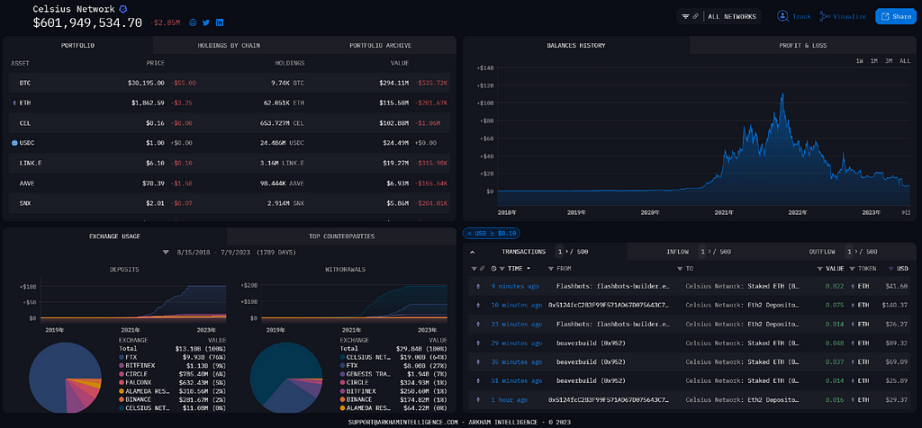
Task: Click the clock icon beside the Time column
Action: point(494,269)
